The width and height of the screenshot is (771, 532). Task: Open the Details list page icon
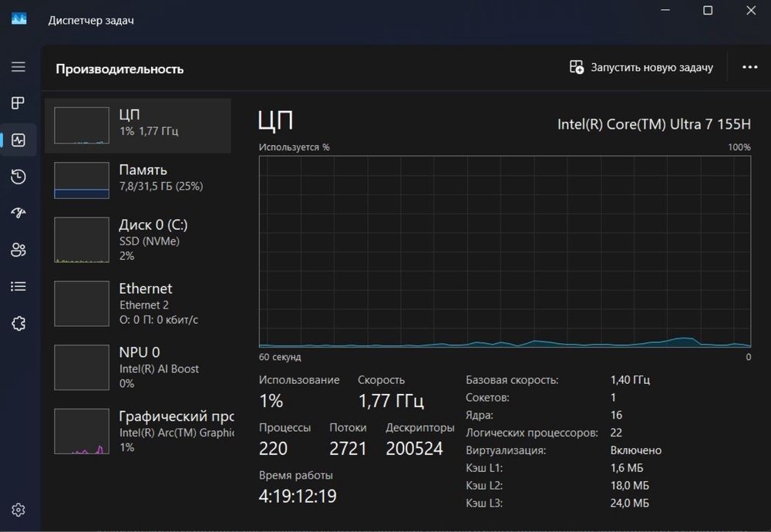point(19,286)
